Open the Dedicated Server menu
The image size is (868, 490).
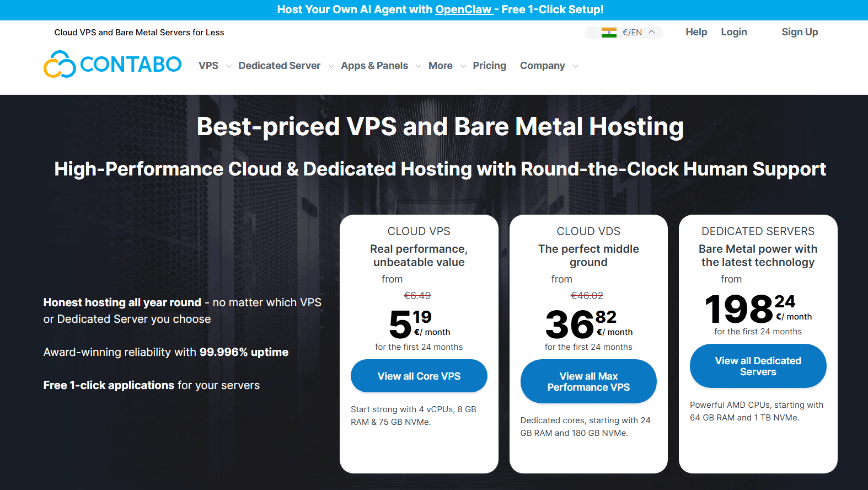(279, 66)
